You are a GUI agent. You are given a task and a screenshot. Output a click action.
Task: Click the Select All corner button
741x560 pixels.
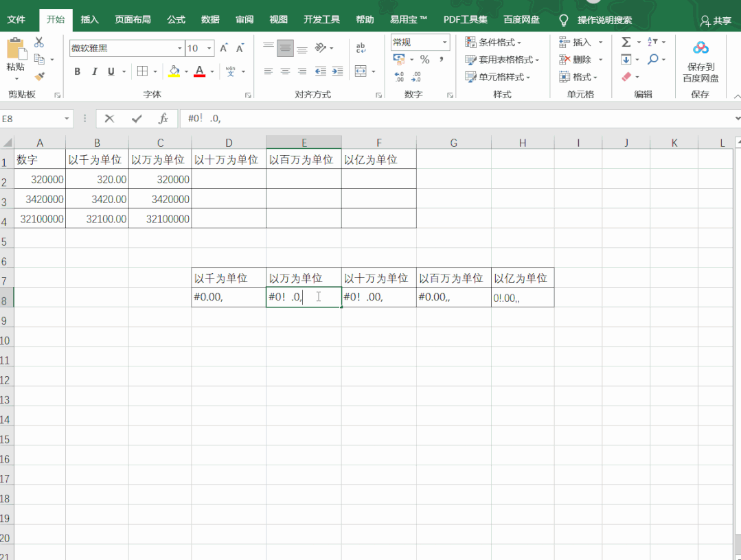(7, 143)
